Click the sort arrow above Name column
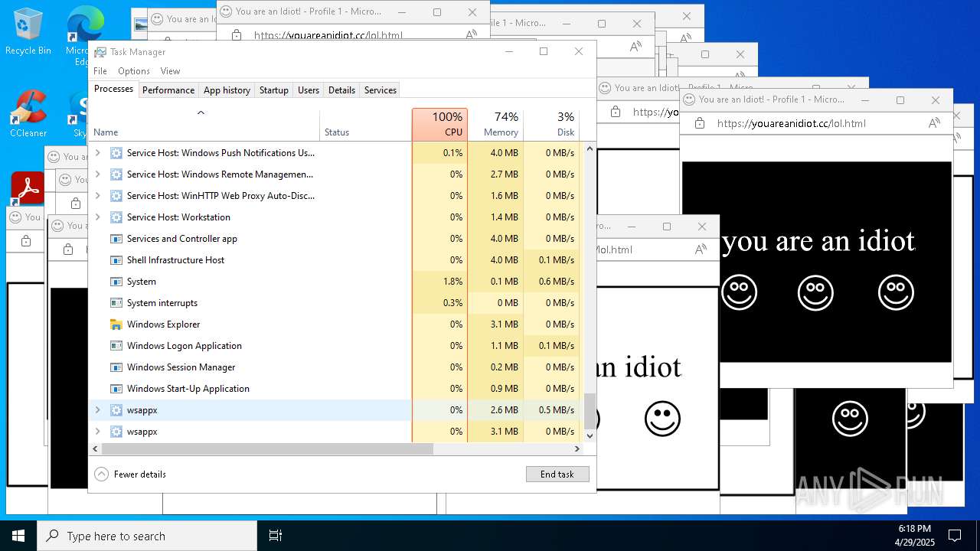 [x=201, y=112]
